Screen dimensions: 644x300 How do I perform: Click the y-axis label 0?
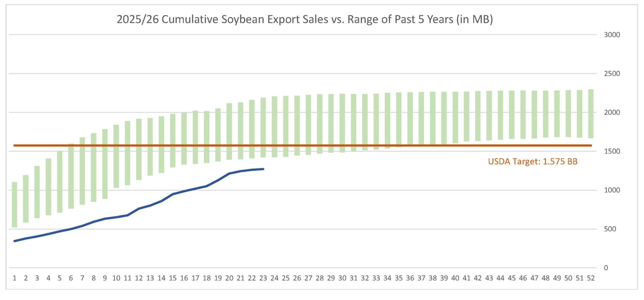pyautogui.click(x=606, y=268)
